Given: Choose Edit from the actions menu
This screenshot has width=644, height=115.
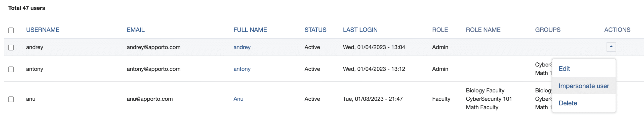Looking at the screenshot, I should pyautogui.click(x=564, y=69).
